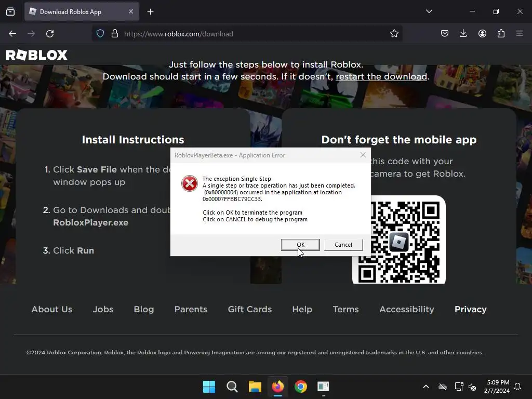Open Terms footer link

coord(345,310)
